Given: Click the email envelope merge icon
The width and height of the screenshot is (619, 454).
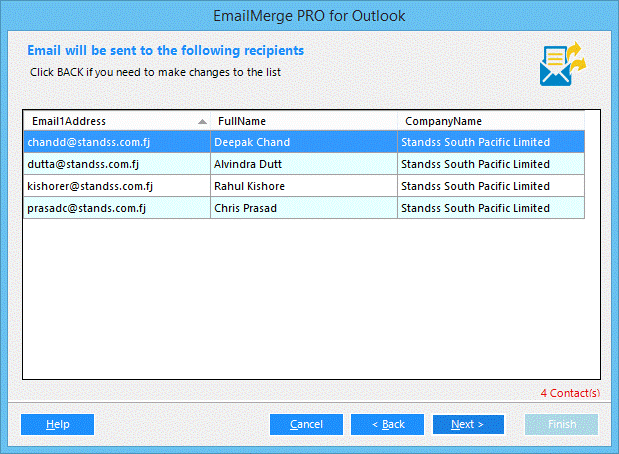Looking at the screenshot, I should click(563, 64).
